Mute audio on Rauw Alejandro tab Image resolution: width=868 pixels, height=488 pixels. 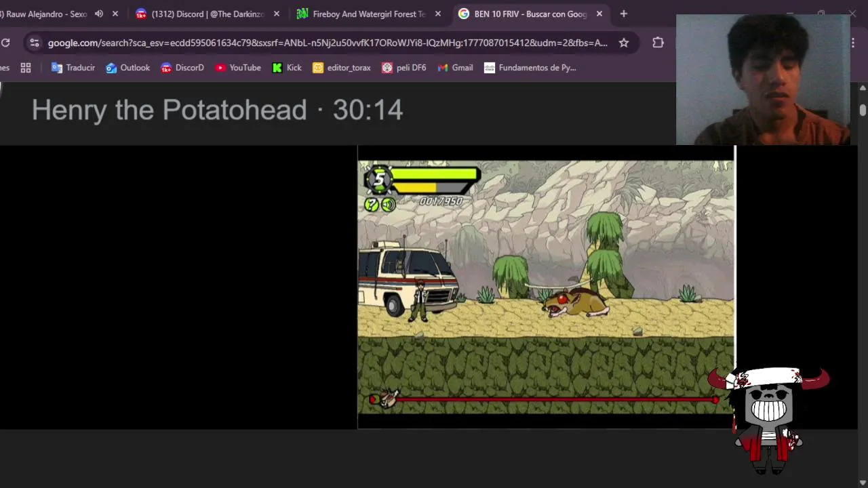(x=99, y=14)
